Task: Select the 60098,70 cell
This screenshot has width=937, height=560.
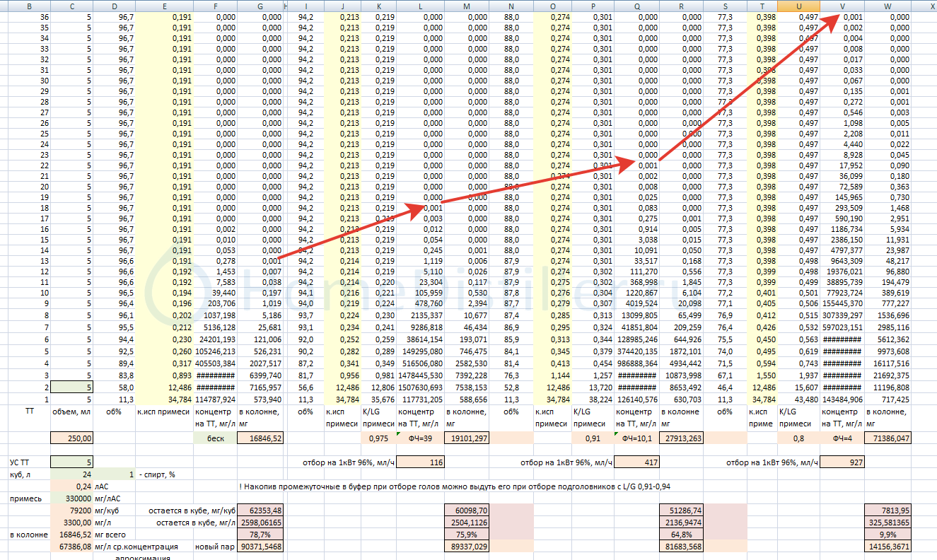Action: tap(466, 510)
